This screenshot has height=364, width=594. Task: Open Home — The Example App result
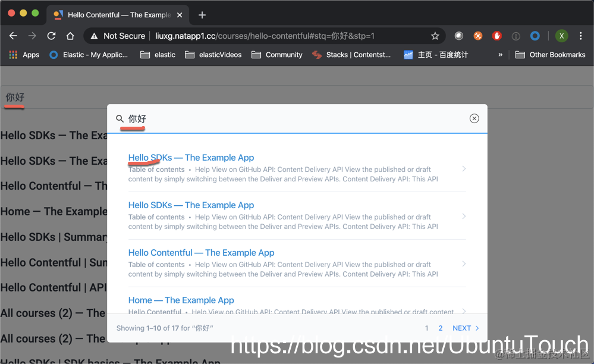tap(181, 300)
